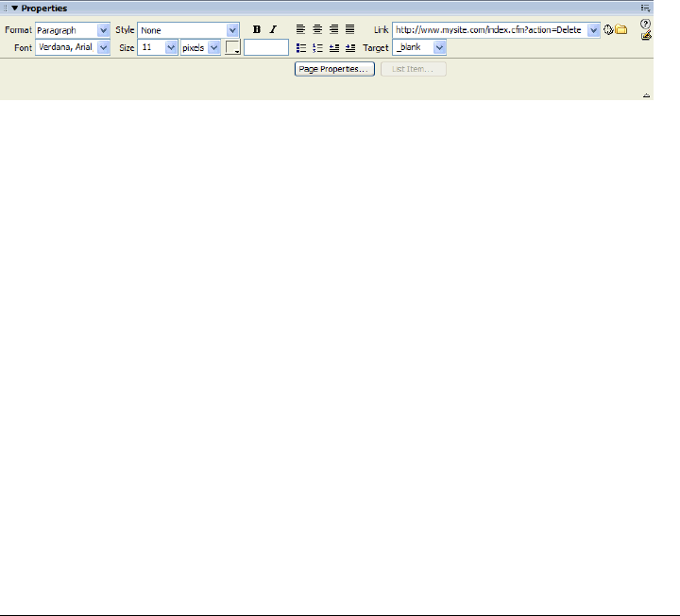Click the text indent icon

[x=350, y=48]
